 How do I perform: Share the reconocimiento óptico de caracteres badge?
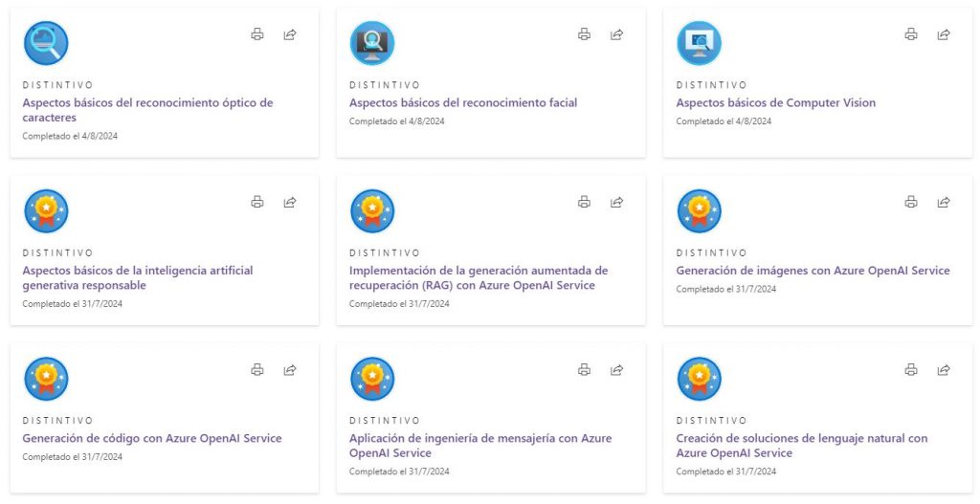[290, 34]
